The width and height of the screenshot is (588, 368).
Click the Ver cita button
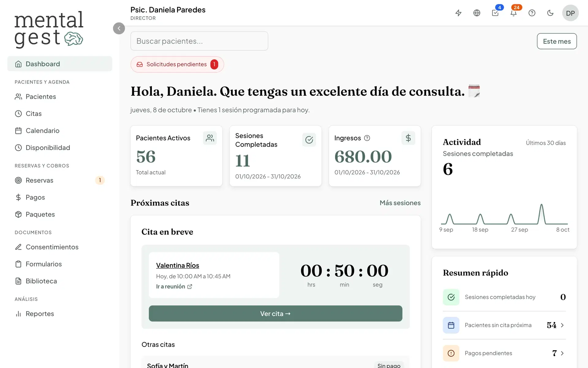point(275,313)
